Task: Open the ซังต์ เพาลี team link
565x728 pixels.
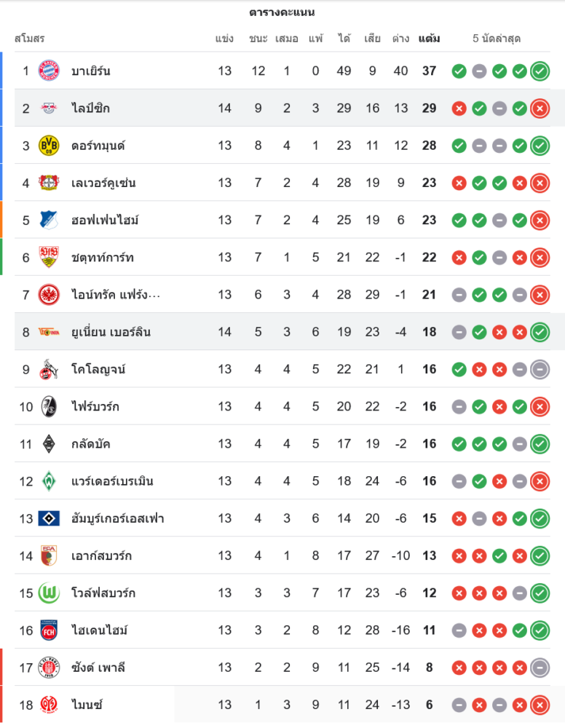Action: [98, 668]
